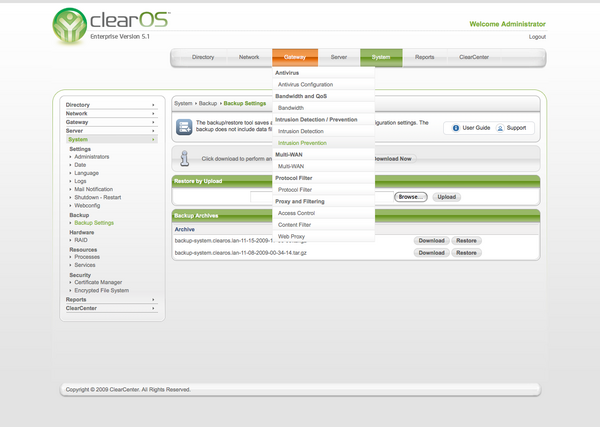Select Intrusion Prevention menu entry
This screenshot has height=427, width=600.
coord(324,143)
